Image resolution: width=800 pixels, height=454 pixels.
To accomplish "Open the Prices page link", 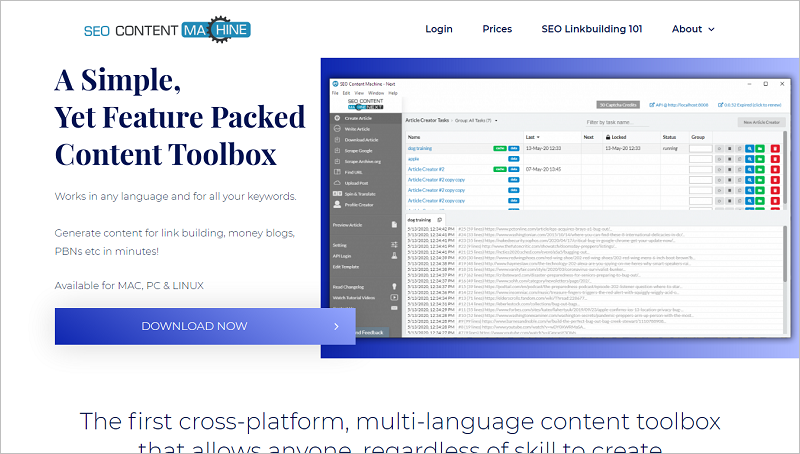I will (497, 29).
